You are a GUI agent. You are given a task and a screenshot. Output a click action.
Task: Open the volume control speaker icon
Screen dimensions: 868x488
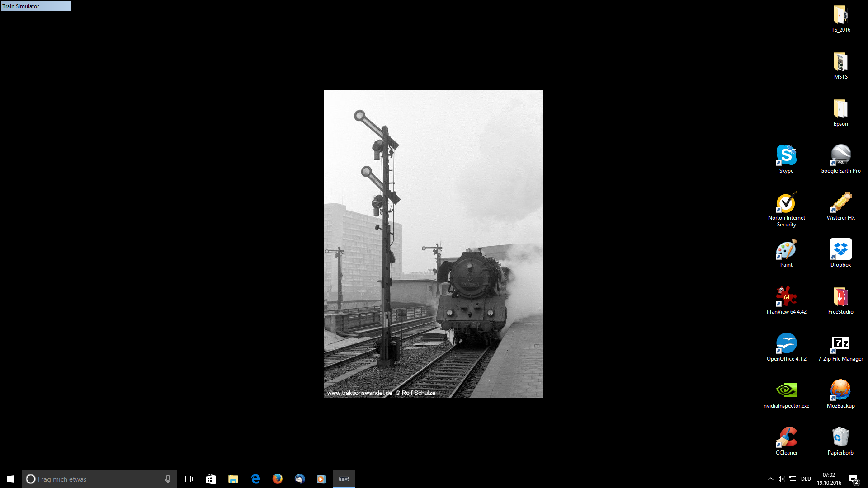(x=781, y=479)
